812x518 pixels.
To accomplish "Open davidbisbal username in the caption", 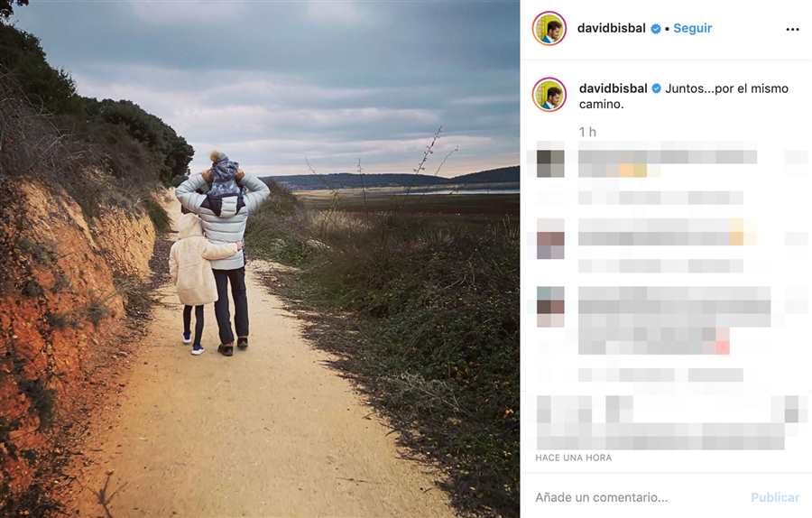I will coord(614,88).
